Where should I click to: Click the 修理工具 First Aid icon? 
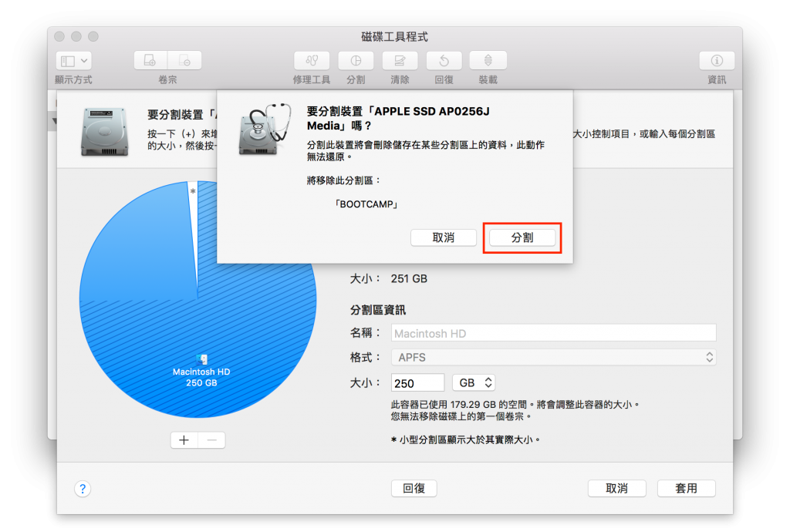pyautogui.click(x=312, y=60)
